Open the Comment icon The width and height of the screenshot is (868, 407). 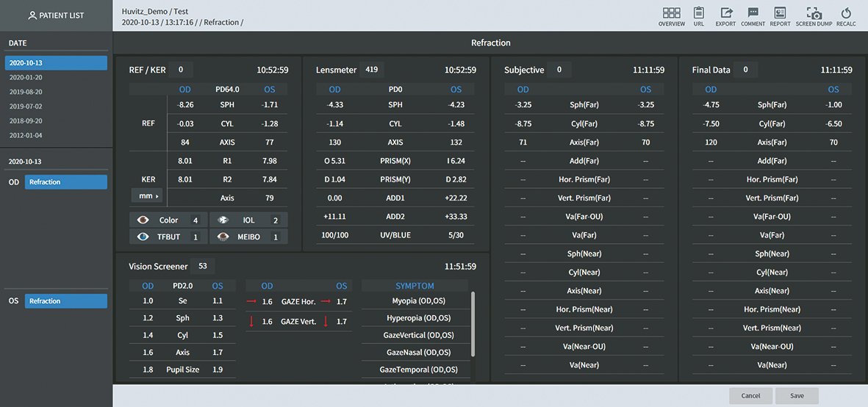coord(753,13)
